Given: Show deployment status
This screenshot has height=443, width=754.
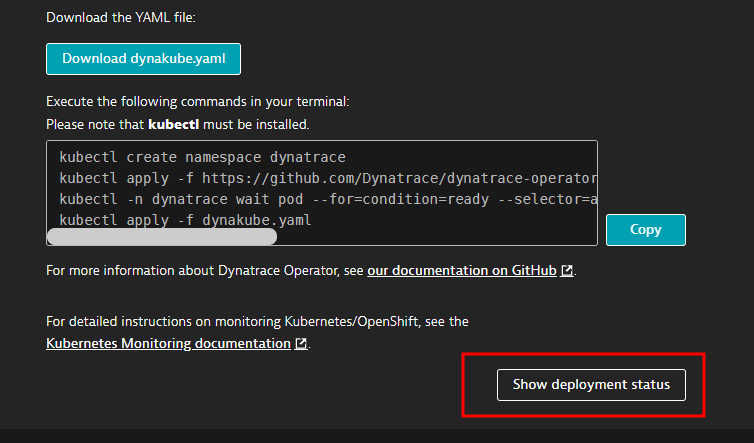Looking at the screenshot, I should point(591,385).
